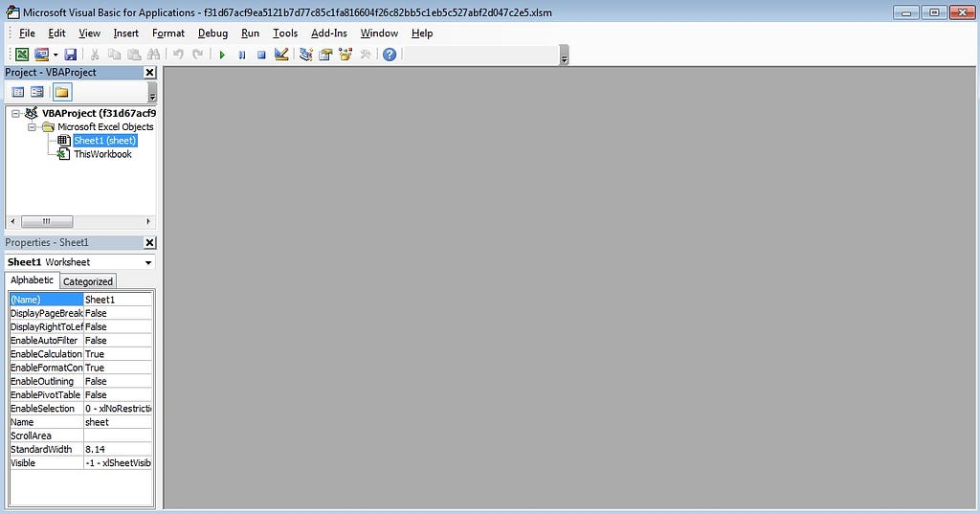Collapse the VBAProject tree node
Viewport: 980px width, 514px height.
15,113
